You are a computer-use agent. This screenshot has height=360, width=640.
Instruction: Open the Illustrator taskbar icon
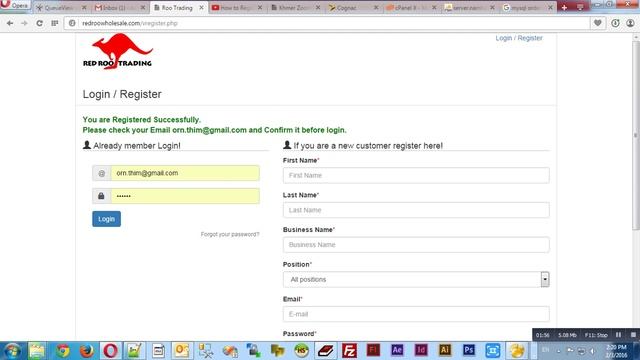[x=444, y=351]
